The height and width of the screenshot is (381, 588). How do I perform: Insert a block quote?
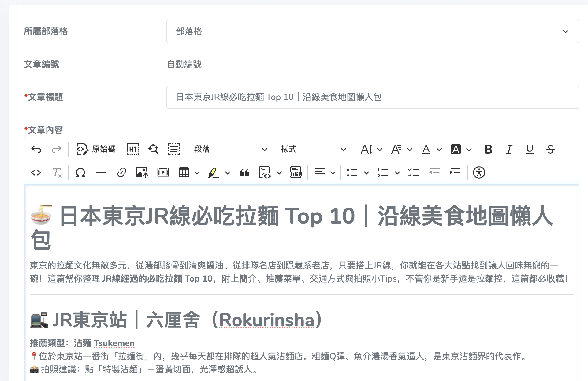244,172
